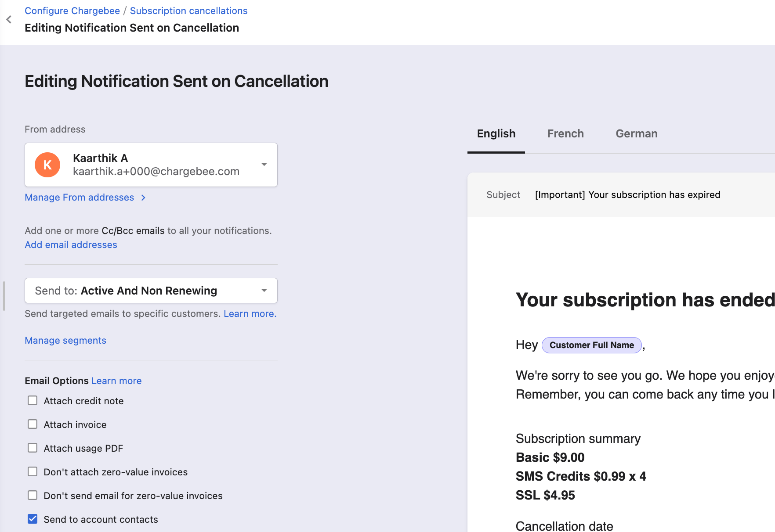
Task: Click the back arrow icon in header
Action: point(9,19)
